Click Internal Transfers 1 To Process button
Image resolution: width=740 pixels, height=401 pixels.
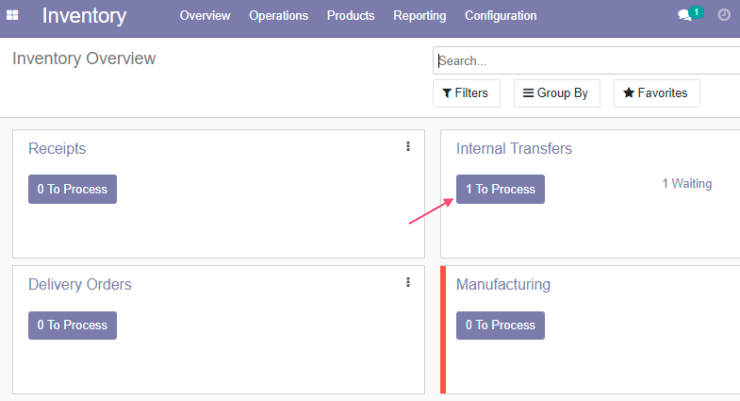point(500,189)
